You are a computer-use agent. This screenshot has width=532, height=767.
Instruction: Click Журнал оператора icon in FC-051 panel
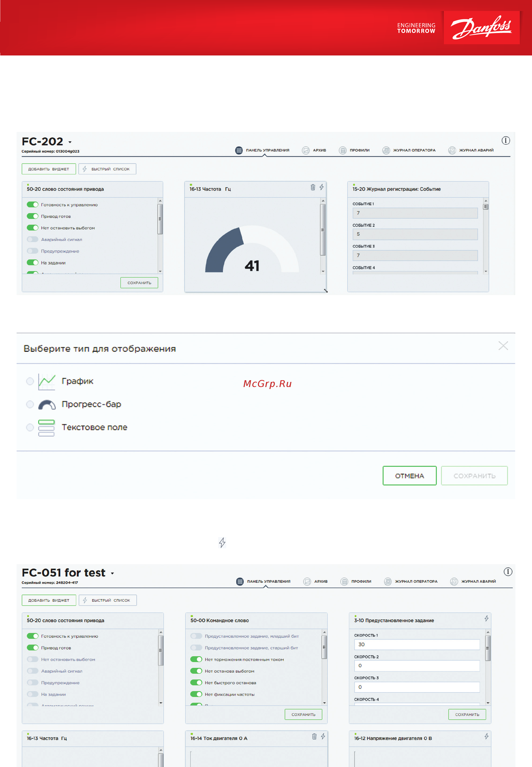point(388,582)
